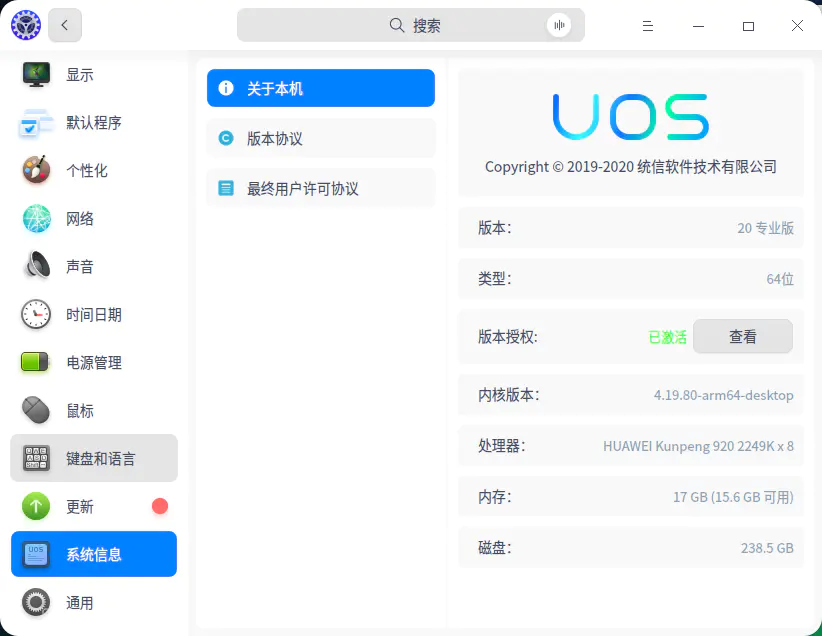The width and height of the screenshot is (822, 636).
Task: Open the Network globe icon
Action: tap(36, 218)
